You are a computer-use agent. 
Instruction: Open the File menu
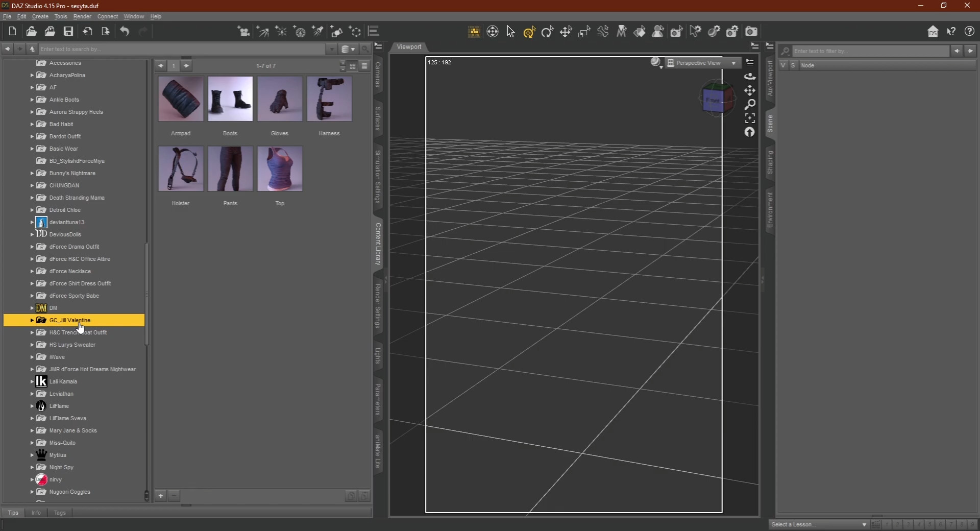click(7, 16)
